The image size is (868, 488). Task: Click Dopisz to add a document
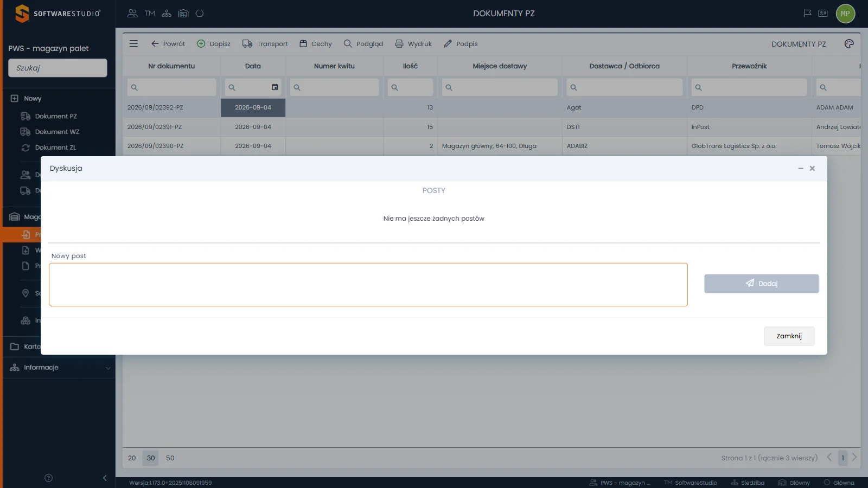[x=213, y=44]
